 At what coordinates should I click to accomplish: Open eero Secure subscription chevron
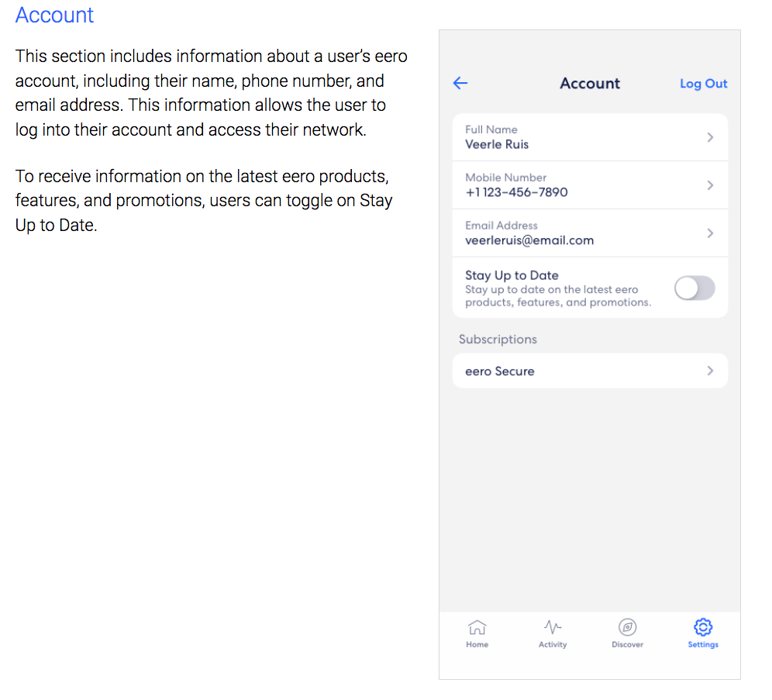710,371
